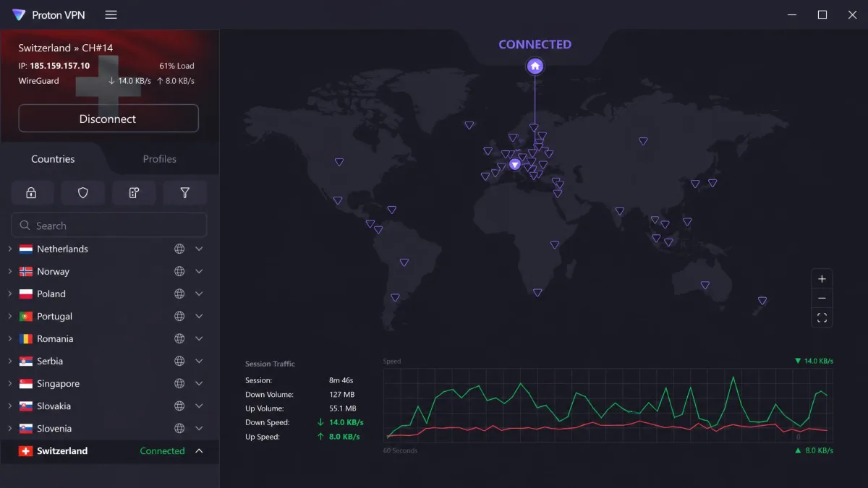Open the hamburger menu next to Proton VPN
The height and width of the screenshot is (488, 868).
tap(111, 14)
